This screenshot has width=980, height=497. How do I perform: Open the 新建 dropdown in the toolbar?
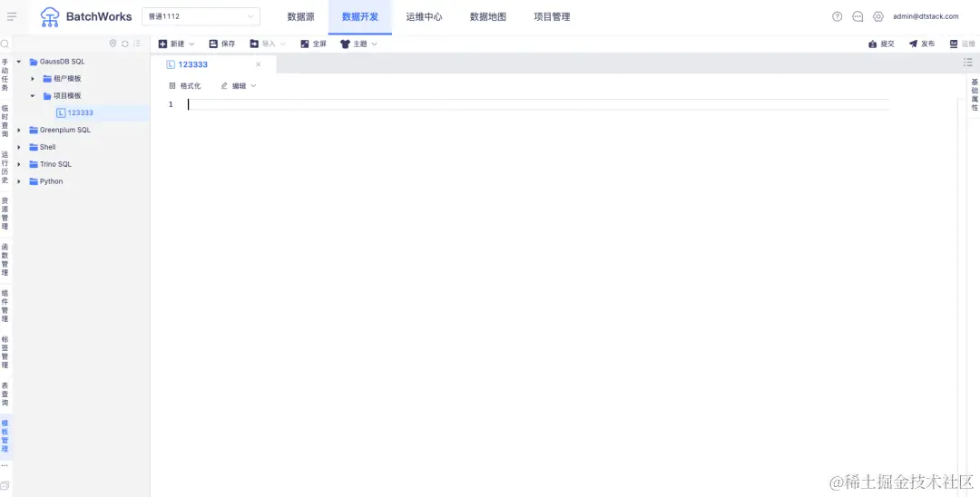pyautogui.click(x=176, y=44)
